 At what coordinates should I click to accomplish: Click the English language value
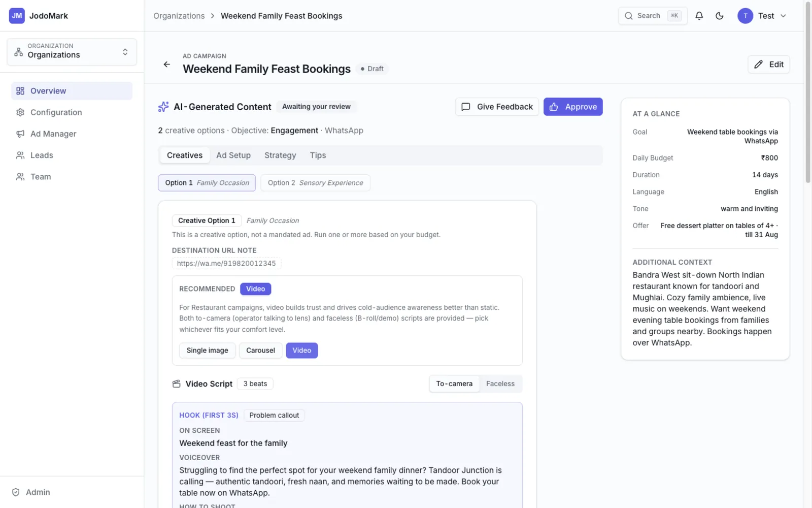coord(766,192)
